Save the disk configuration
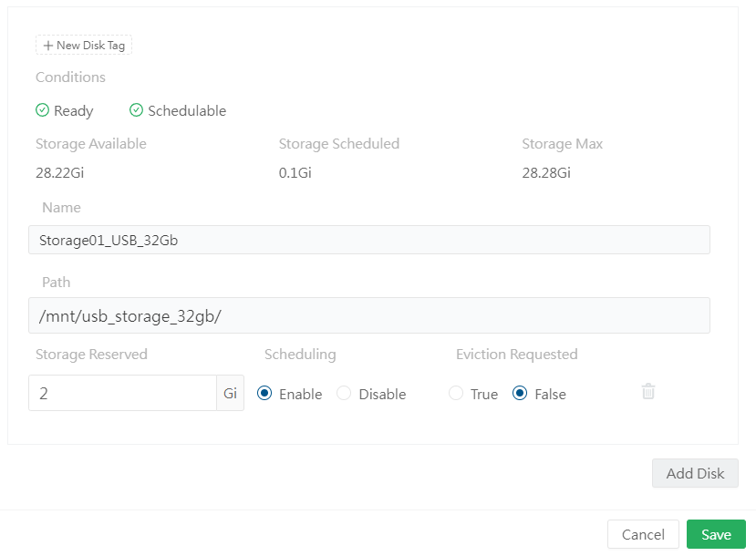Screen dimensions: 756x556 716,534
